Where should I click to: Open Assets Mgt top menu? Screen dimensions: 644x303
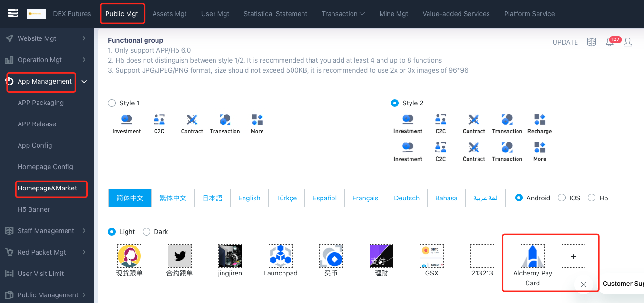169,14
